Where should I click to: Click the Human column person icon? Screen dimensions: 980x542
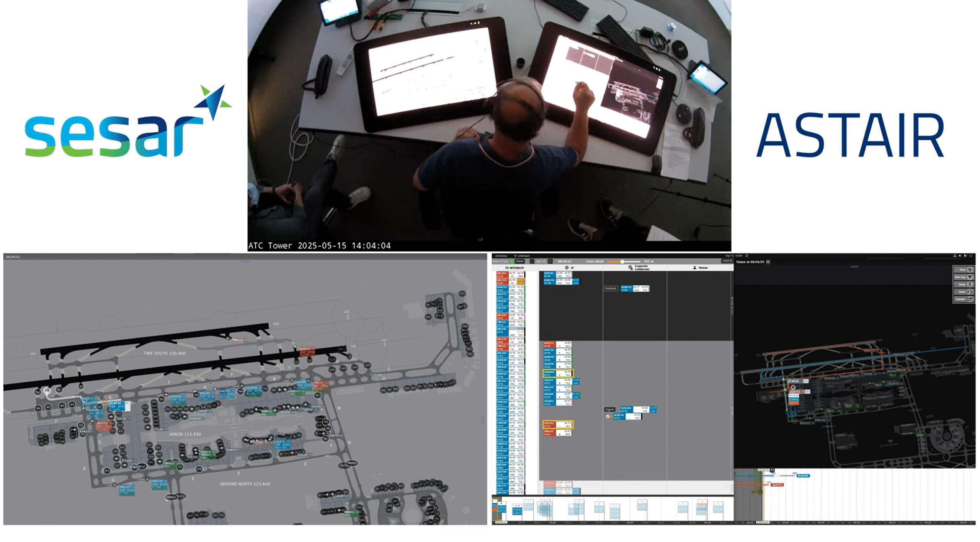pyautogui.click(x=695, y=268)
